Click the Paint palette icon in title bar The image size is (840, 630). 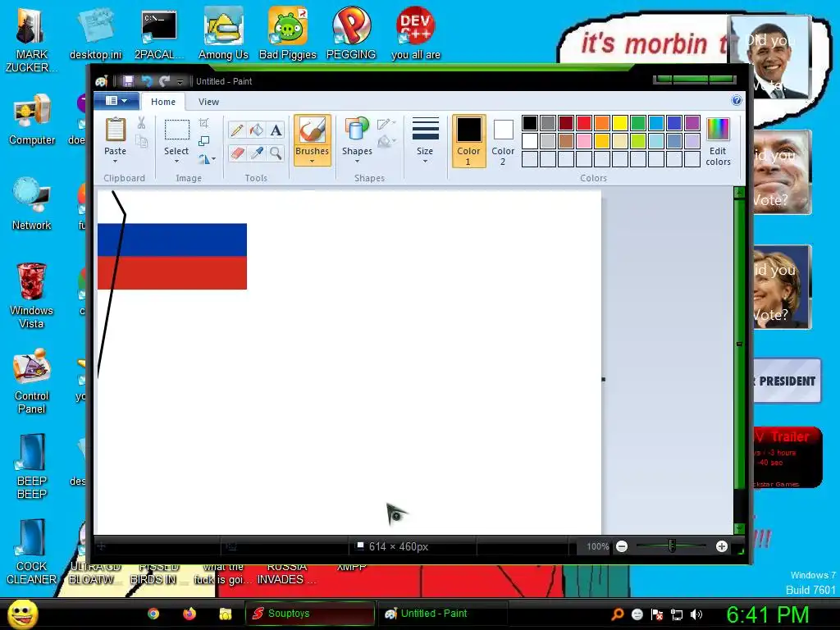coord(101,81)
